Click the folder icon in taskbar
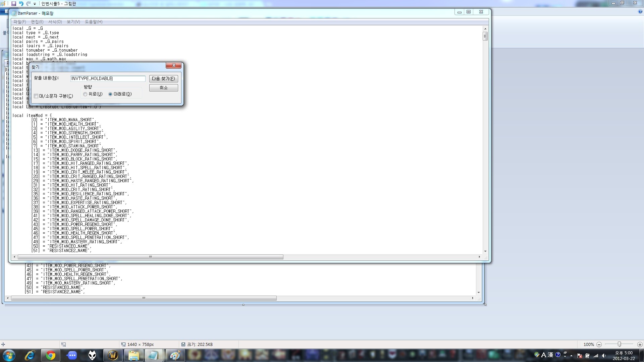644x362 pixels. click(133, 355)
